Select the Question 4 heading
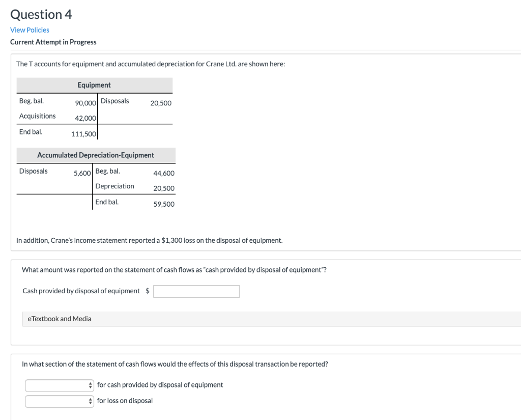This screenshot has width=521, height=420. coord(41,14)
